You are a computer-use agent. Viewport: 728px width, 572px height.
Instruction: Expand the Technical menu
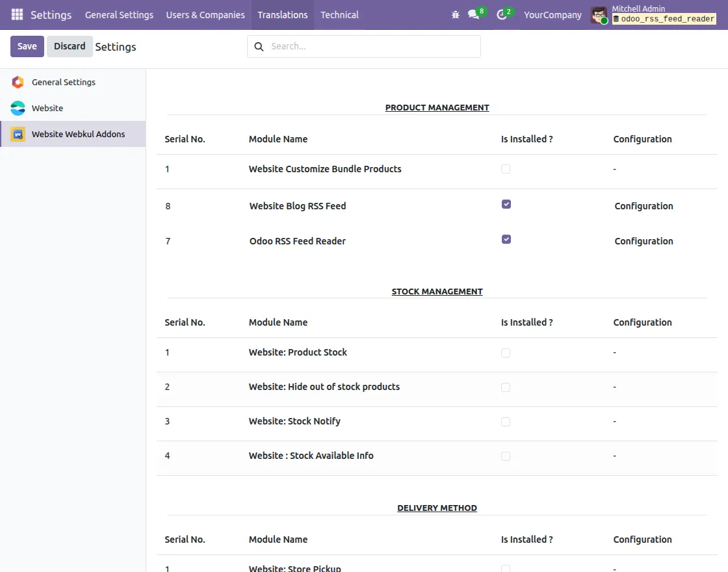(339, 14)
